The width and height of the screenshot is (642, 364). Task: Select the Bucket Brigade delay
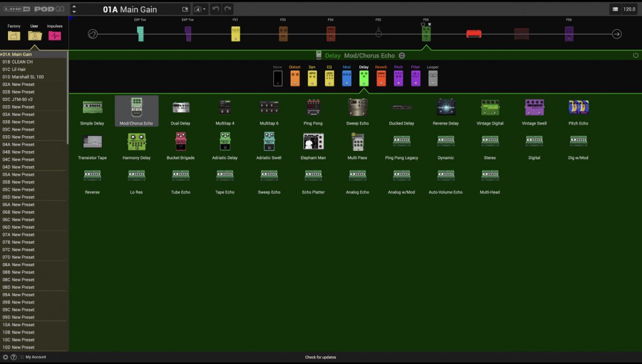[180, 146]
